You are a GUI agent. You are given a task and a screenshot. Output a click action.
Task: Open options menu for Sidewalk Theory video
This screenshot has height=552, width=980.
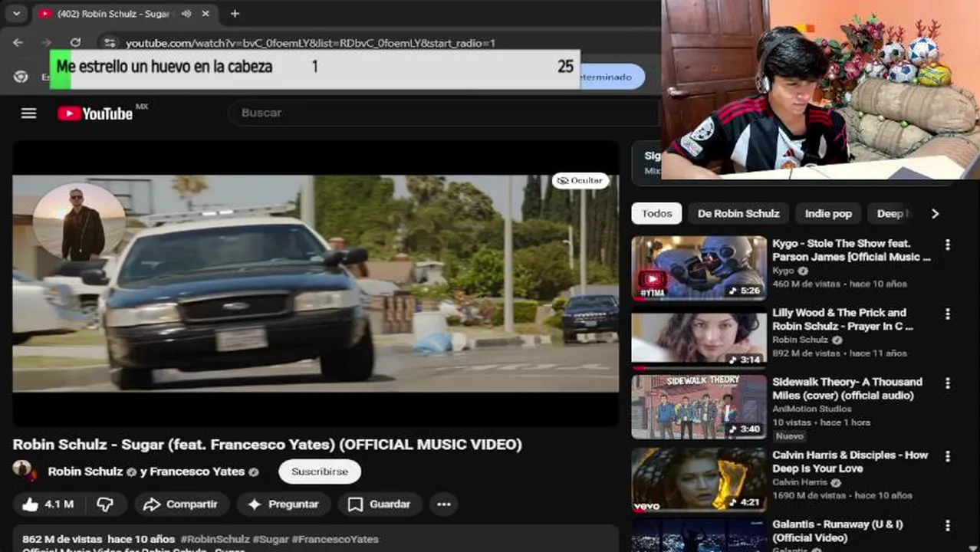click(948, 383)
